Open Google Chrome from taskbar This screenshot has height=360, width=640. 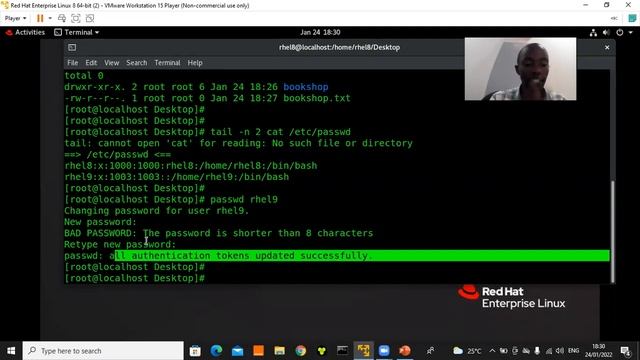pos(301,351)
